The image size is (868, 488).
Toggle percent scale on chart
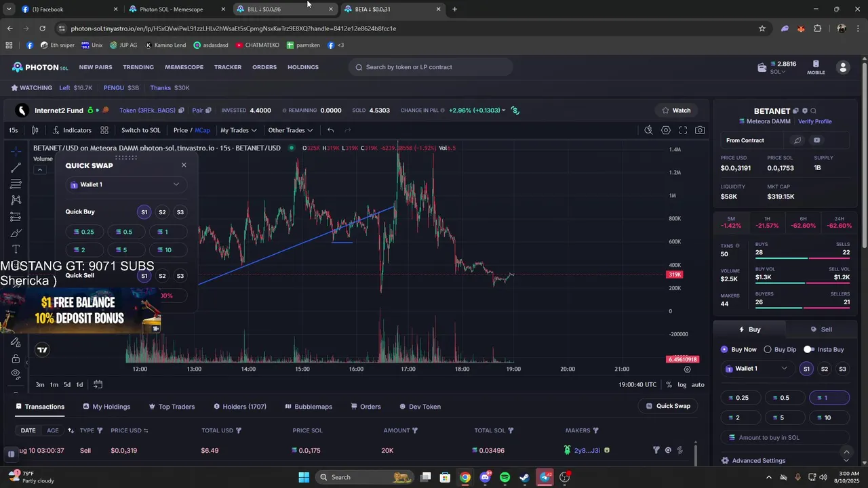point(669,384)
